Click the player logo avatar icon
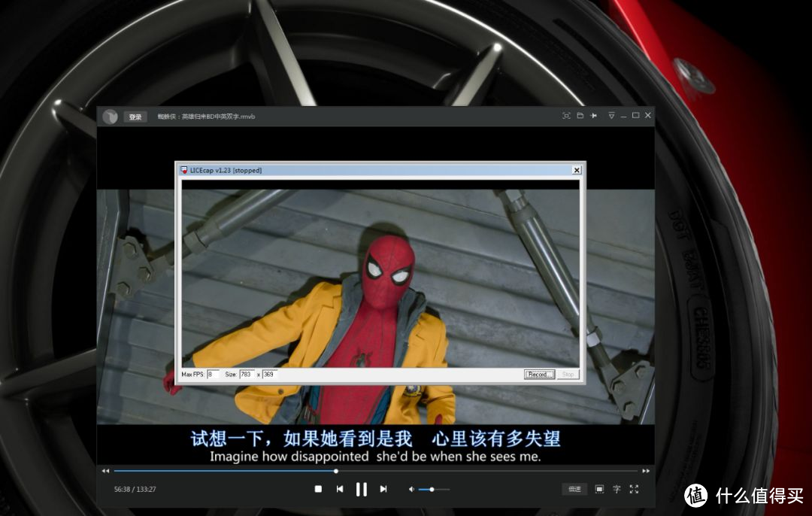 pyautogui.click(x=110, y=117)
